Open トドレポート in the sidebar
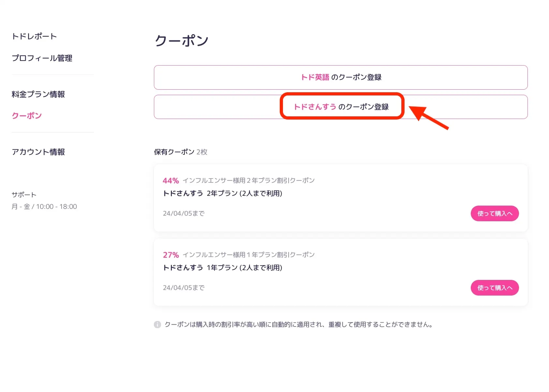The height and width of the screenshot is (392, 549). 34,36
